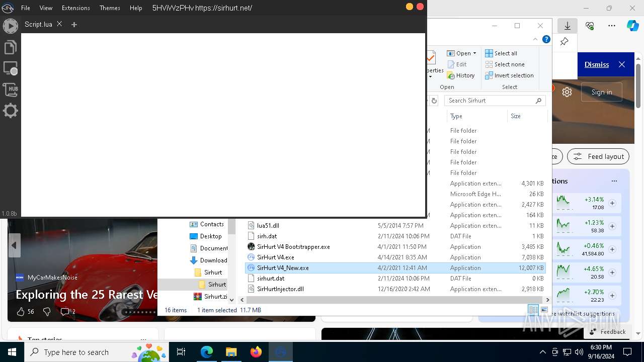
Task: Click the yellow minimize dot in SirHurt
Action: coord(410,7)
